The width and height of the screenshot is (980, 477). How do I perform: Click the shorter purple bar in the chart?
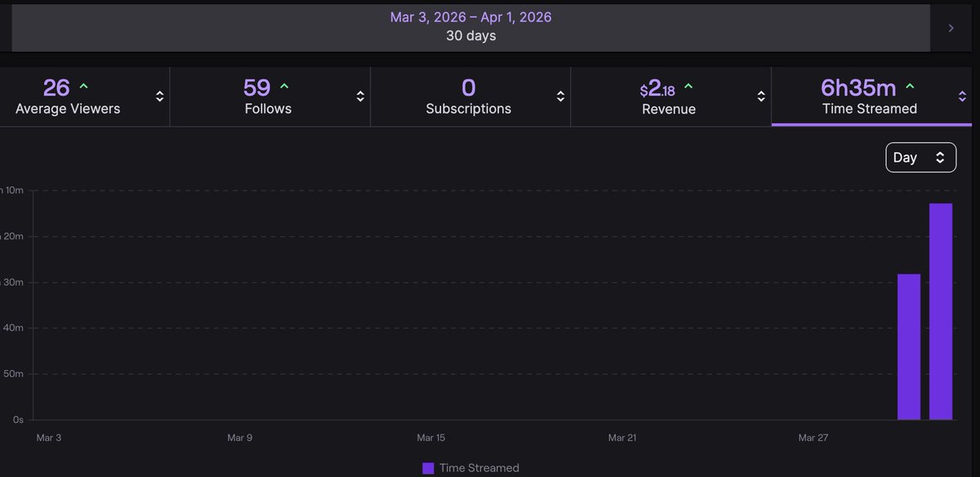coord(909,347)
